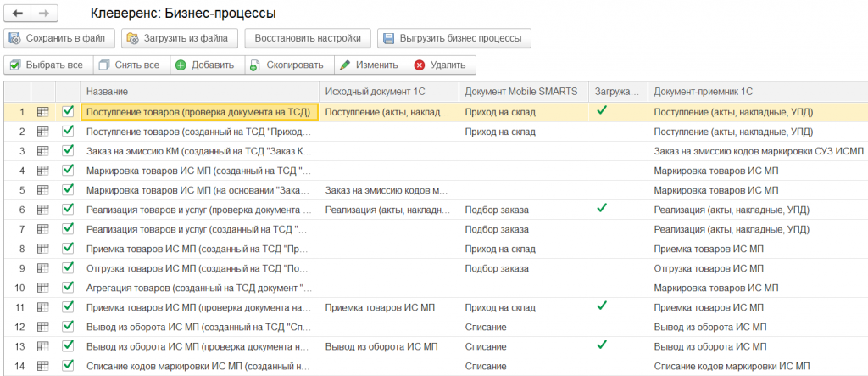The image size is (868, 376).
Task: Toggle checkbox in row 5
Action: pos(68,189)
